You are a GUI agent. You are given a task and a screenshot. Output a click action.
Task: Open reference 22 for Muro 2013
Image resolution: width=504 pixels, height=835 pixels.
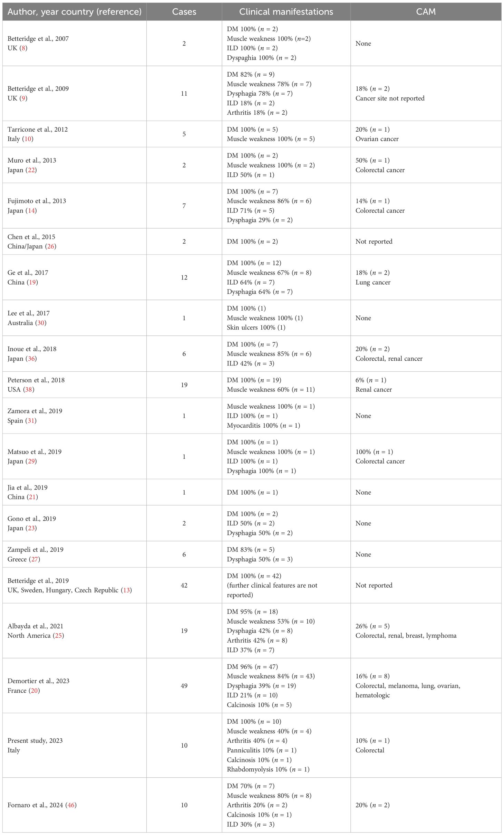click(x=31, y=170)
